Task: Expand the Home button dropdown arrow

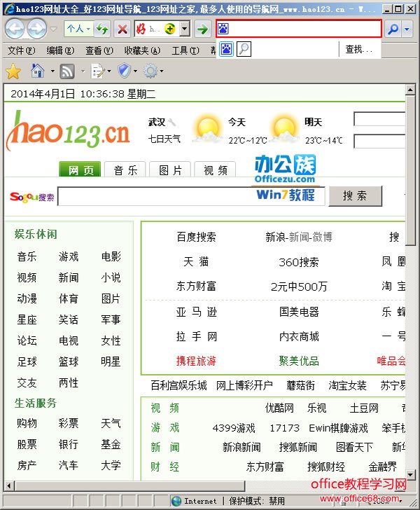Action: click(x=52, y=71)
